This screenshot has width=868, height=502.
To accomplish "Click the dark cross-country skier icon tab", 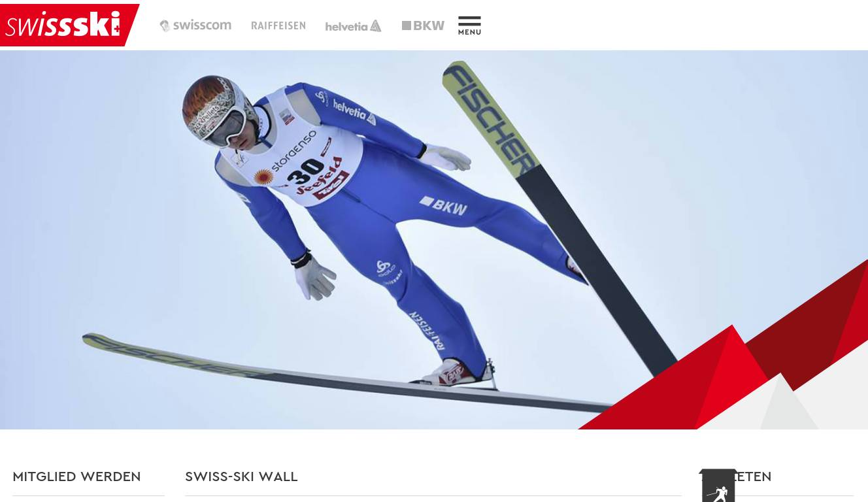I will (718, 486).
